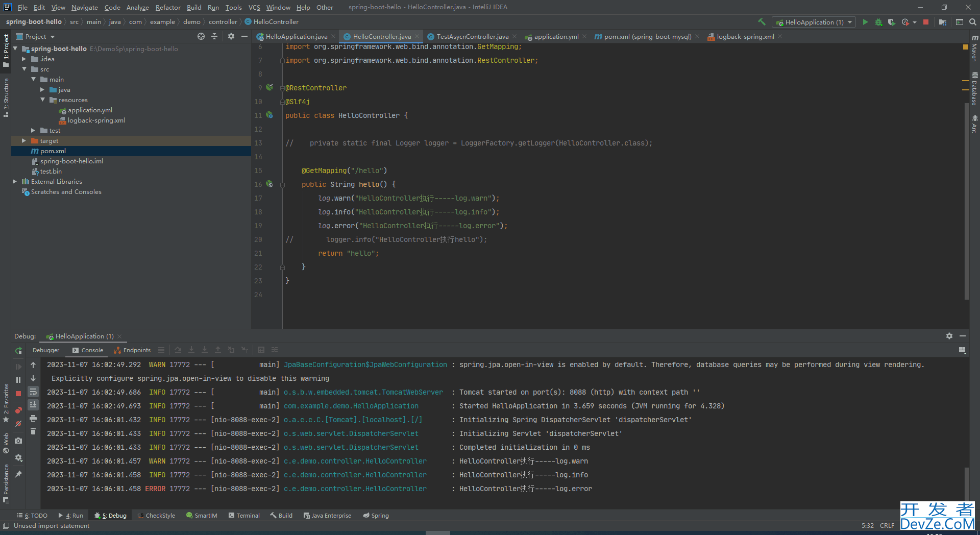The height and width of the screenshot is (535, 980).
Task: Stop the program in the Debug panel sidebar
Action: click(x=18, y=394)
